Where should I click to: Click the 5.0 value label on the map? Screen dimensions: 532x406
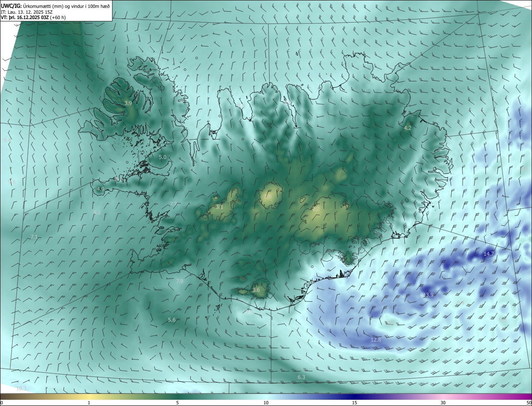pos(163,157)
